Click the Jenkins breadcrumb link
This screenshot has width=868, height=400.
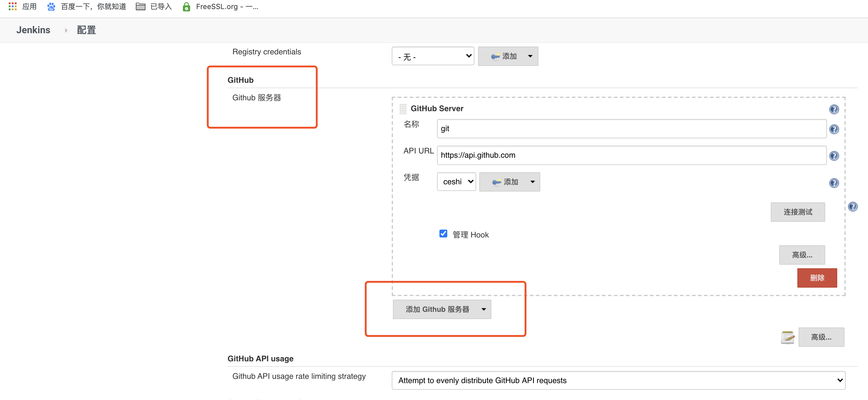[33, 30]
